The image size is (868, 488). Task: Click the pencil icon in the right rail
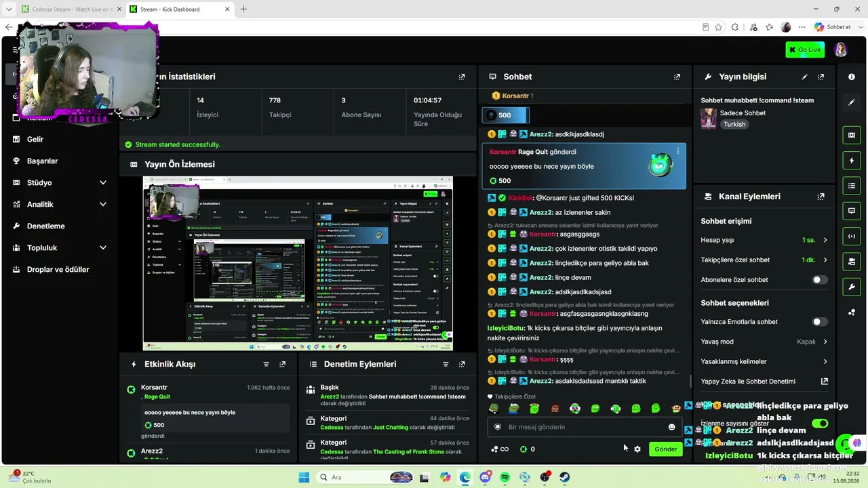852,102
